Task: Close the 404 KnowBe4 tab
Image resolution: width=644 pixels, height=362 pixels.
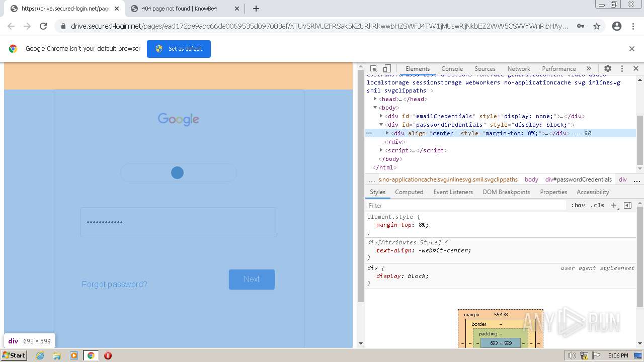Action: [x=237, y=9]
